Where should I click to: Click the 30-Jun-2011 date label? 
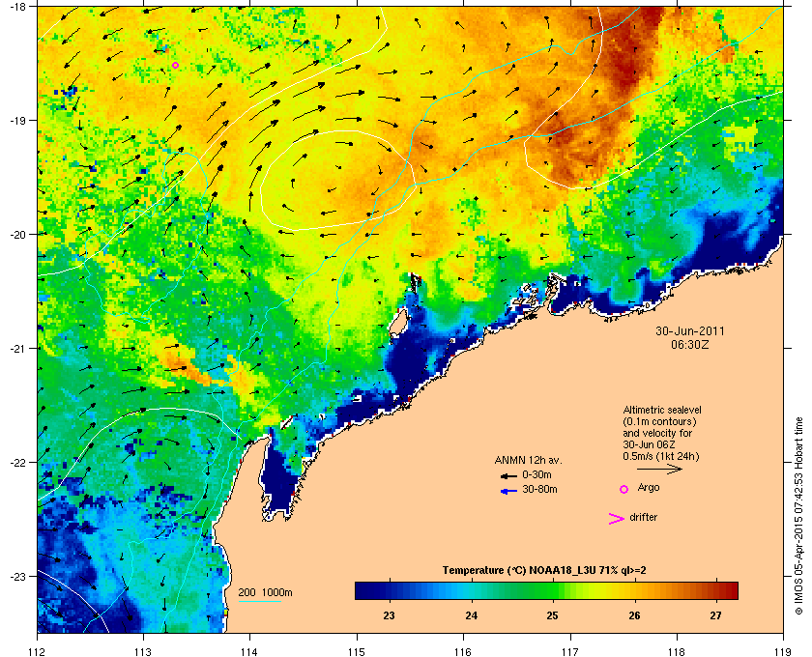pyautogui.click(x=690, y=330)
